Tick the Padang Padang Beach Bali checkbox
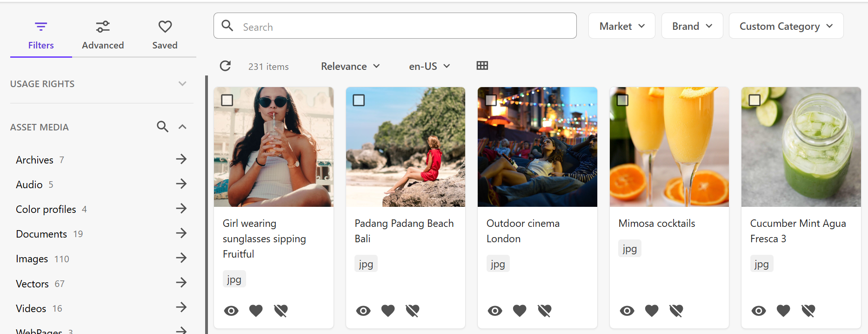This screenshot has height=334, width=868. click(359, 100)
